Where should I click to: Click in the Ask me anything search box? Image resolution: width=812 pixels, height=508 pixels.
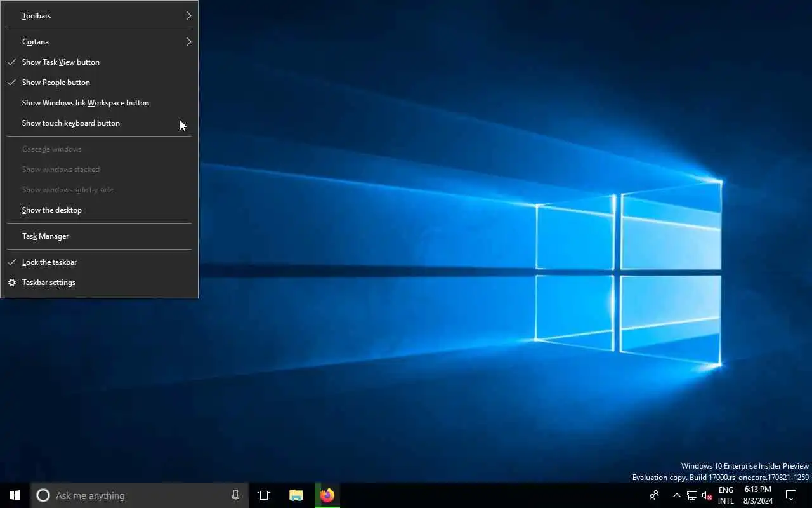click(x=140, y=495)
